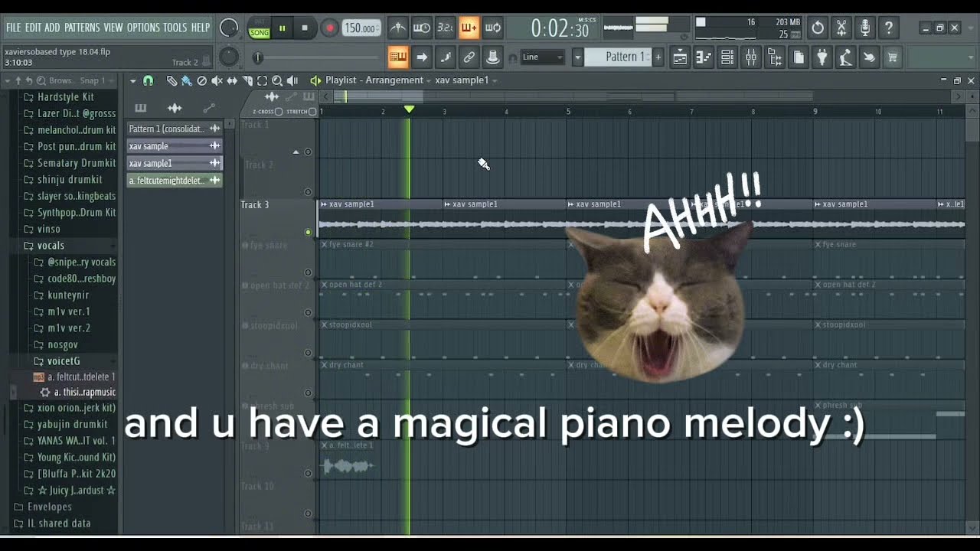Open the EDIT menu
980x551 pixels.
[x=33, y=28]
